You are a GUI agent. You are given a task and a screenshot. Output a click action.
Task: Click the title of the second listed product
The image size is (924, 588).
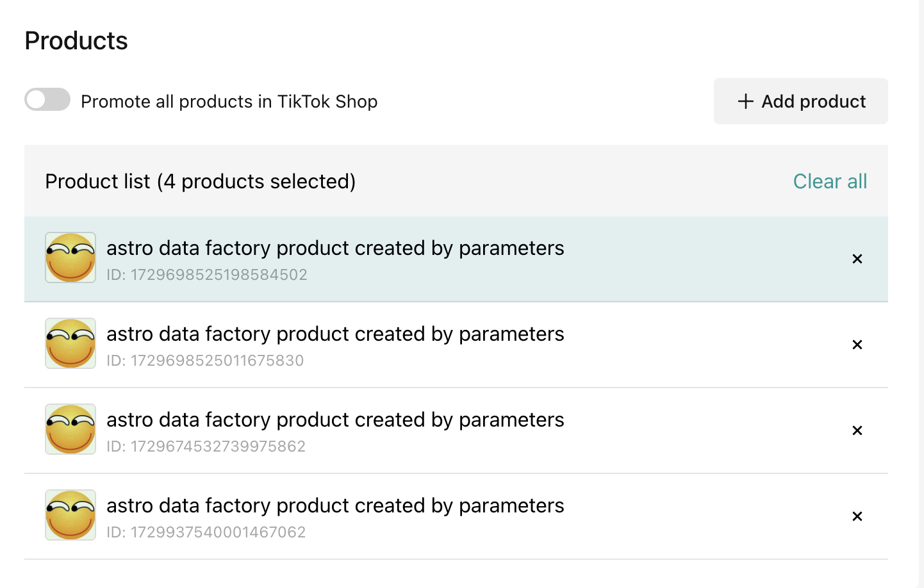coord(335,334)
